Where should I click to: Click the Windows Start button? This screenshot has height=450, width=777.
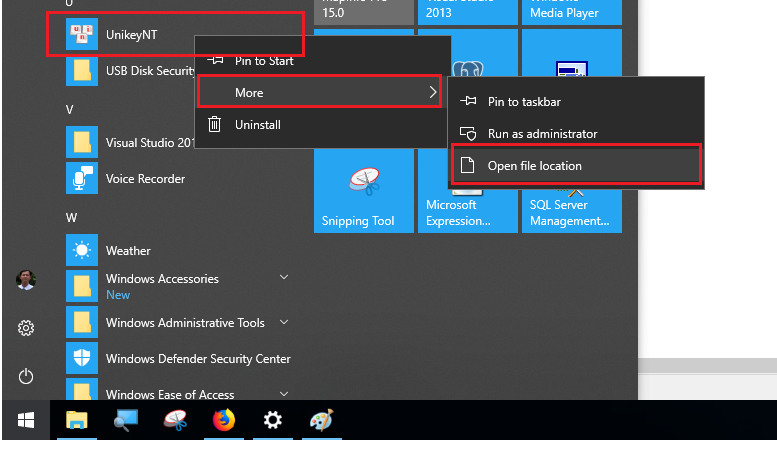[26, 420]
